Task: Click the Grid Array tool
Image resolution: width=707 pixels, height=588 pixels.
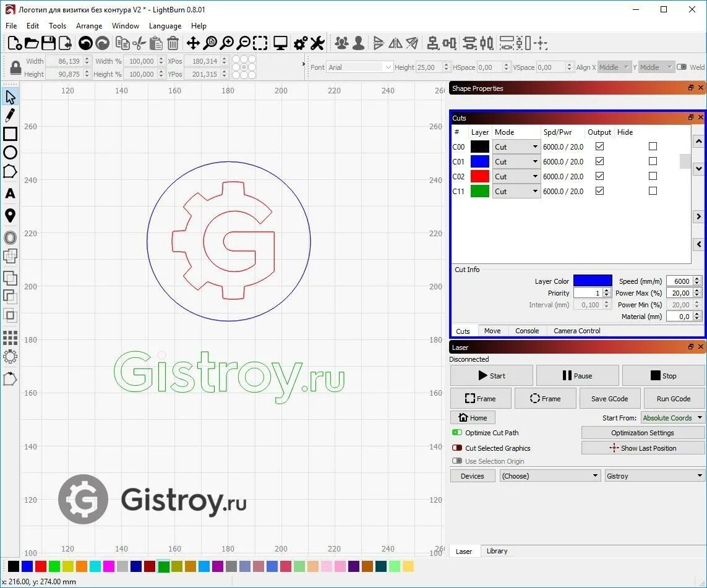Action: [10, 338]
